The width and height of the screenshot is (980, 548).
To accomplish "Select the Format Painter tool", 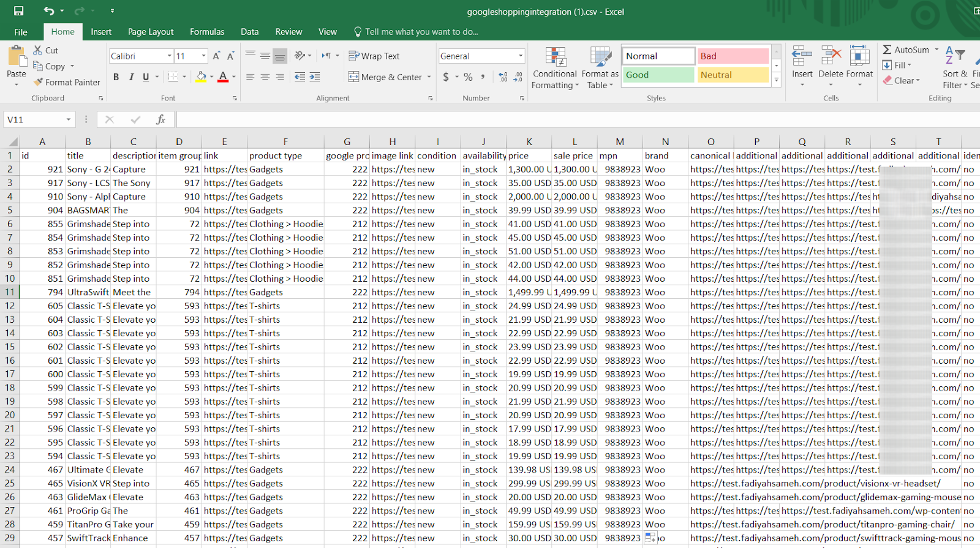I will coord(67,82).
